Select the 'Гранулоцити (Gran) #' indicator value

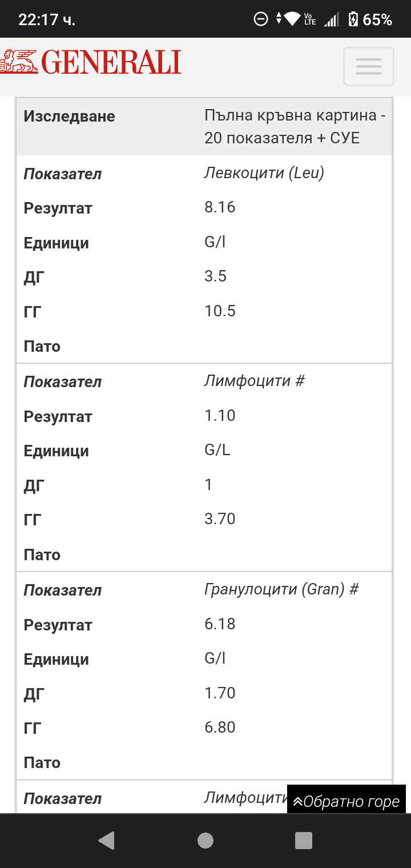(281, 589)
